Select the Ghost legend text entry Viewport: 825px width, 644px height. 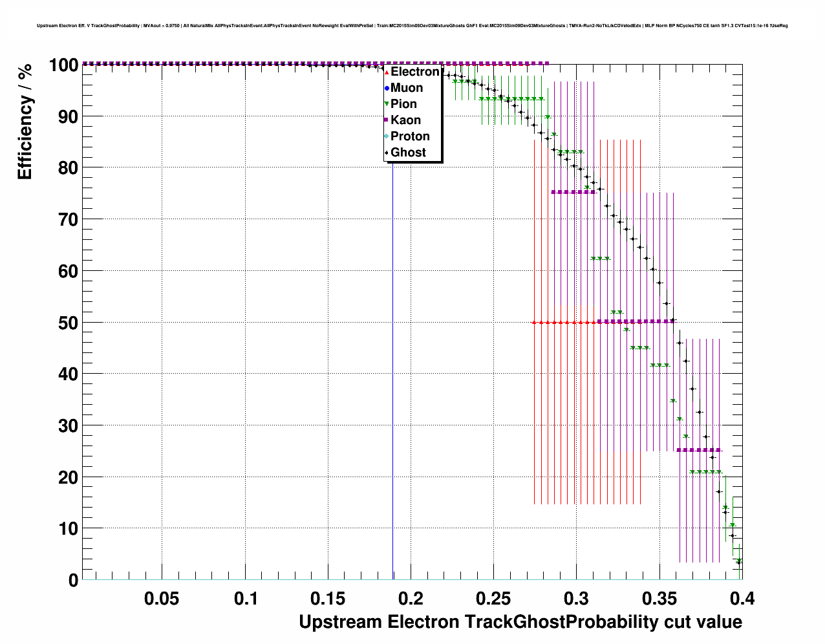pos(408,153)
